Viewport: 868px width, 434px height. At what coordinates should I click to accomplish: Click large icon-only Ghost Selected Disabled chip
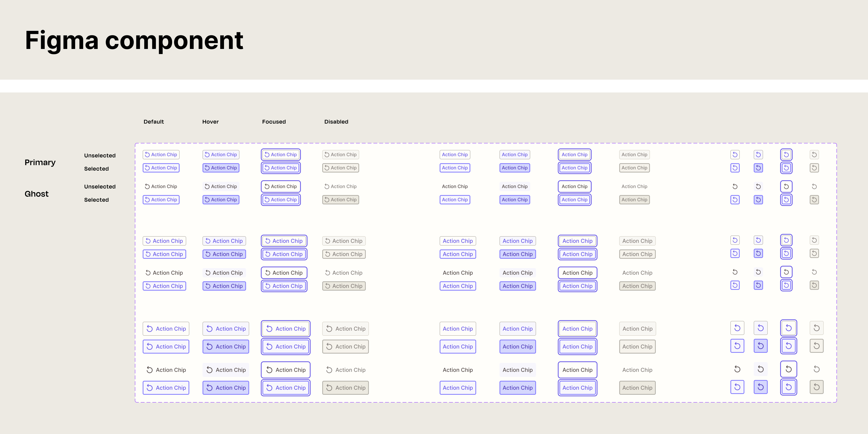coord(816,387)
